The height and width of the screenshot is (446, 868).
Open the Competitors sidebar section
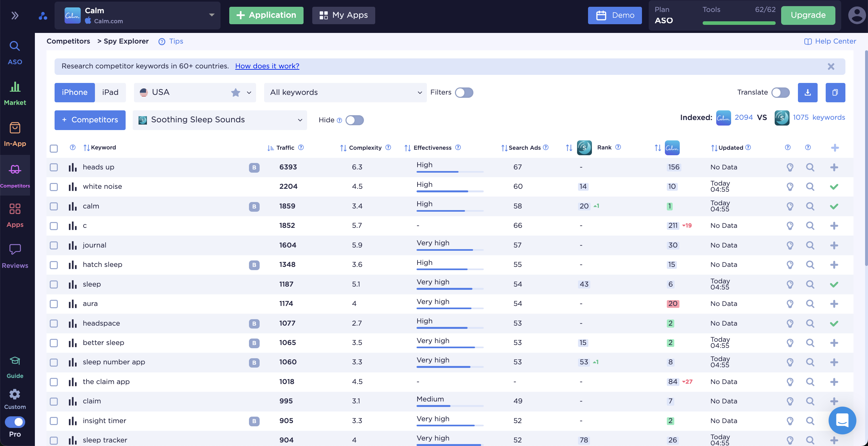[15, 175]
